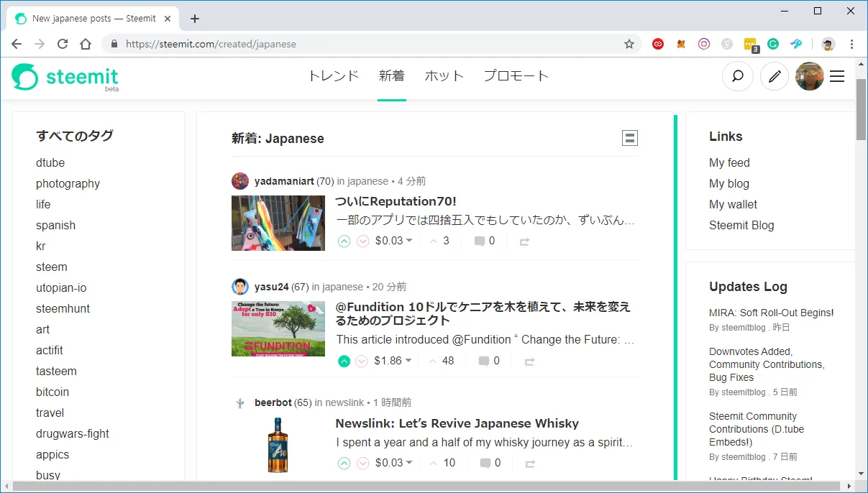Show the 48 votes list
The width and height of the screenshot is (868, 493).
tap(442, 361)
